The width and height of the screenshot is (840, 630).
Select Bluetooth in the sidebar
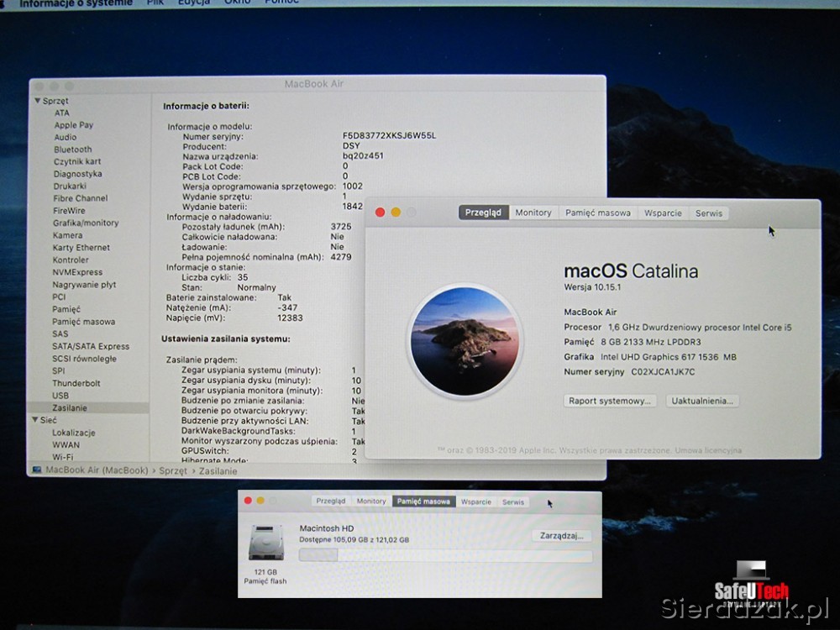coord(72,150)
